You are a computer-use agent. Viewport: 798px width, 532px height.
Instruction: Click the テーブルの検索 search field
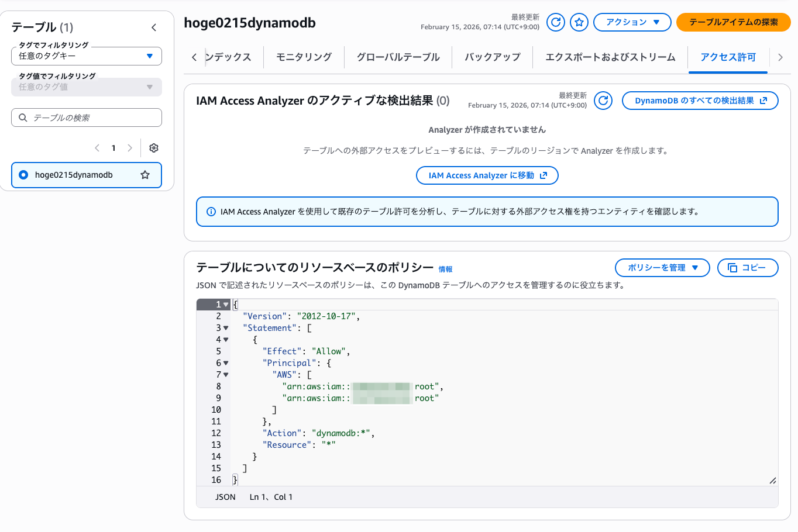tap(87, 118)
